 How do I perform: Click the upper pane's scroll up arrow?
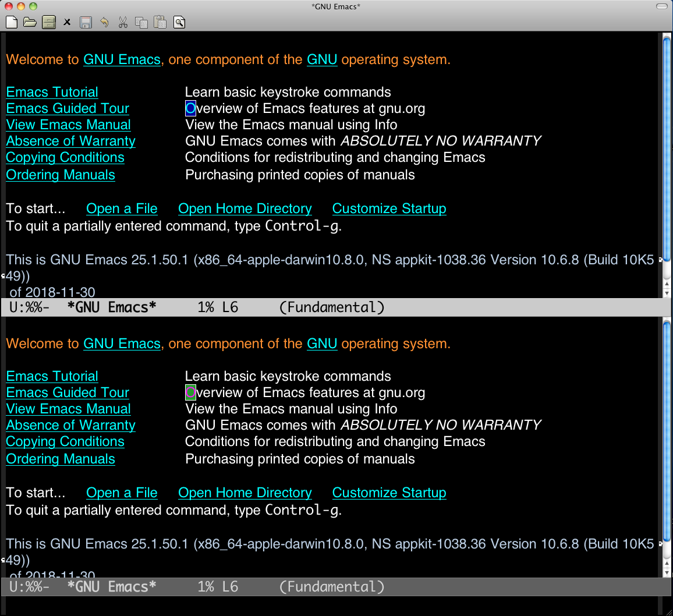[x=667, y=284]
